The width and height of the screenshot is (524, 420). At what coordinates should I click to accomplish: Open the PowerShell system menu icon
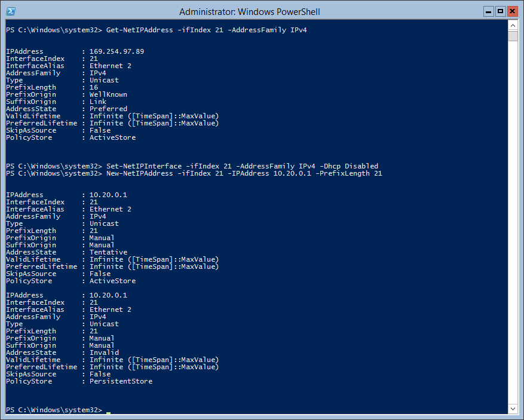point(10,11)
